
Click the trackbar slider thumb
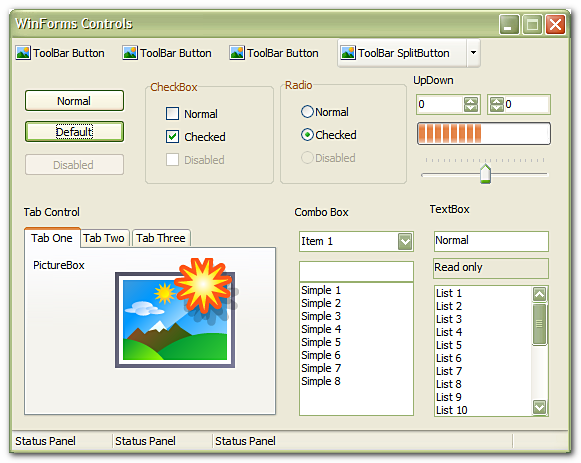(x=485, y=173)
